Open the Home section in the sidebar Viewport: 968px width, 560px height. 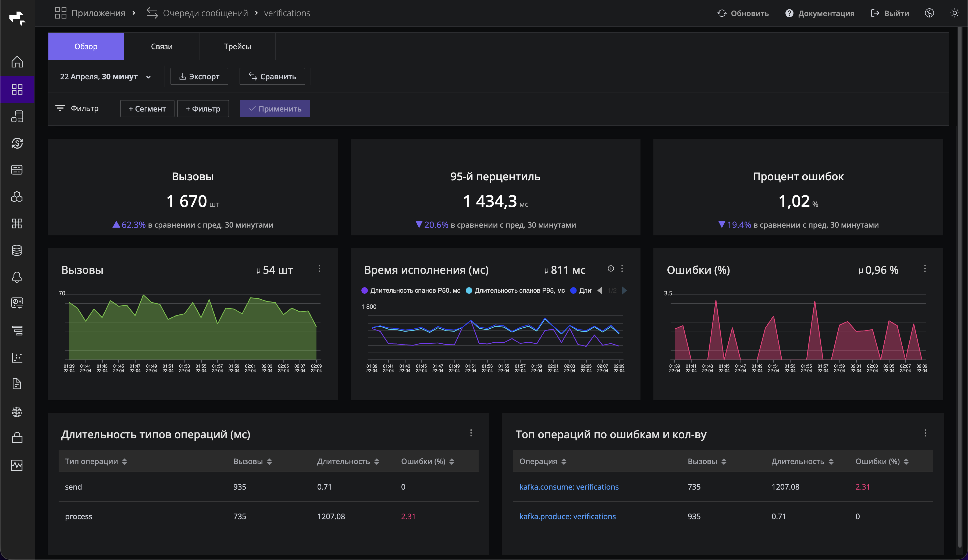tap(17, 62)
